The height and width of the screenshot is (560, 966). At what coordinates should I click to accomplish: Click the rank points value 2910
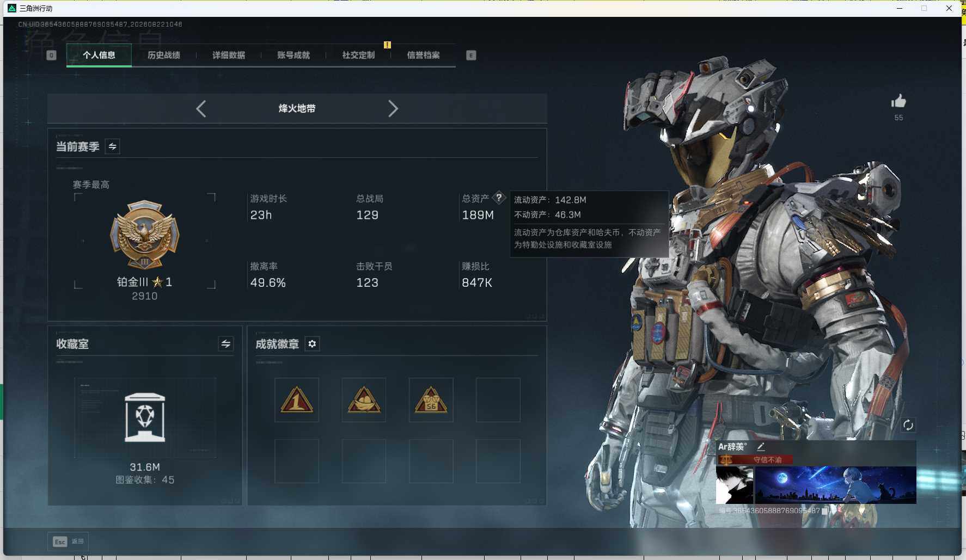pos(145,296)
